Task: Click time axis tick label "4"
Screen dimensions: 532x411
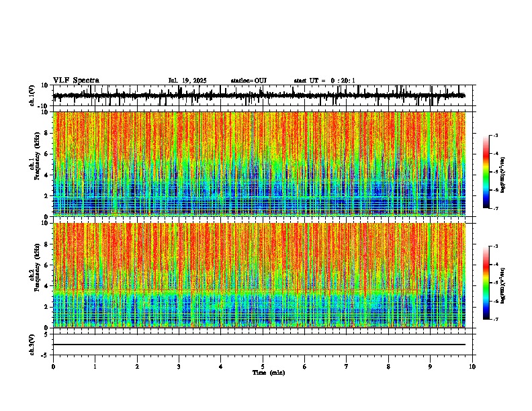Action: [221, 367]
